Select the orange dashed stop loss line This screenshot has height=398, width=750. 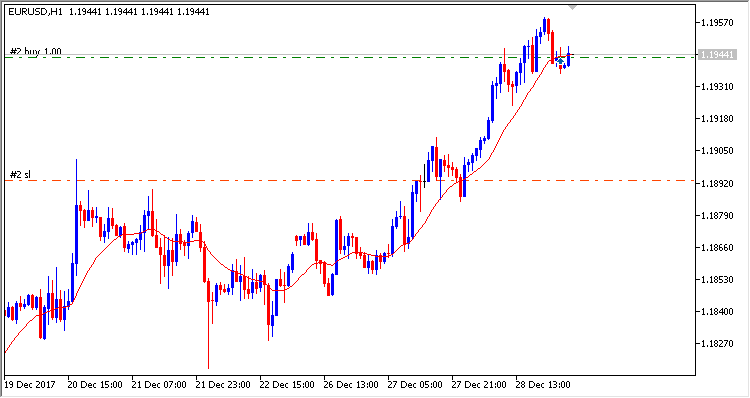pyautogui.click(x=349, y=180)
